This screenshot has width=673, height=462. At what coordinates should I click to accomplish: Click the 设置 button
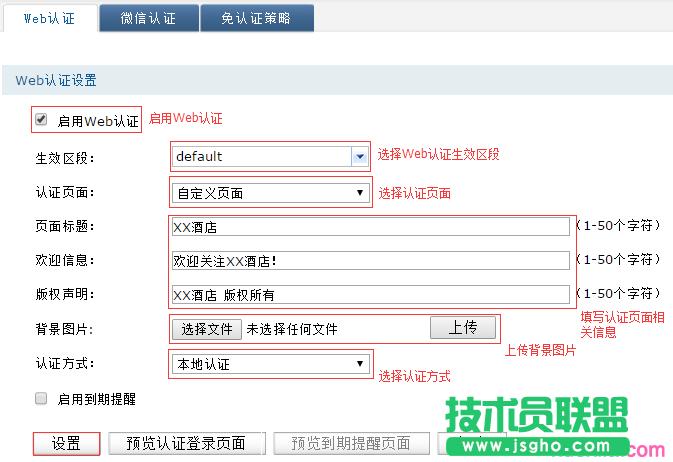click(66, 443)
